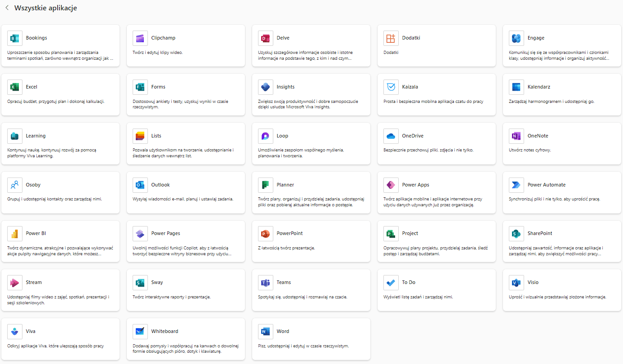
Task: Open the Outlook icon
Action: click(x=140, y=185)
